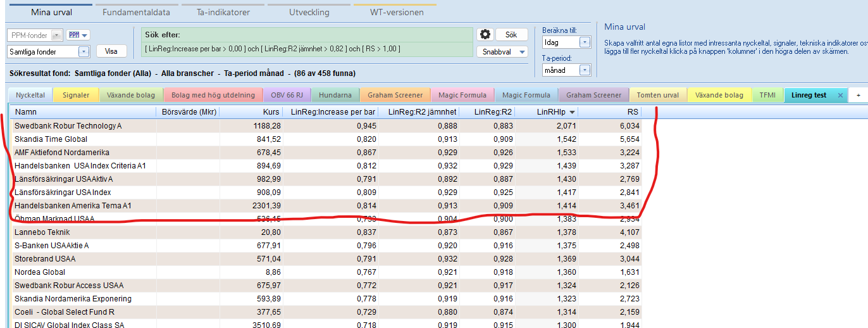
Task: Select the Skandia Time Global fund
Action: [x=326, y=139]
